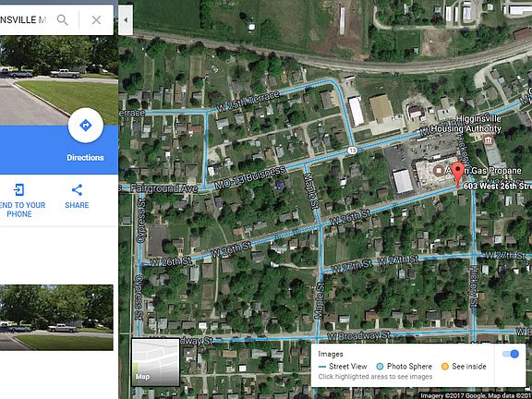532x399 pixels.
Task: Clear the search with the X icon
Action: (96, 20)
